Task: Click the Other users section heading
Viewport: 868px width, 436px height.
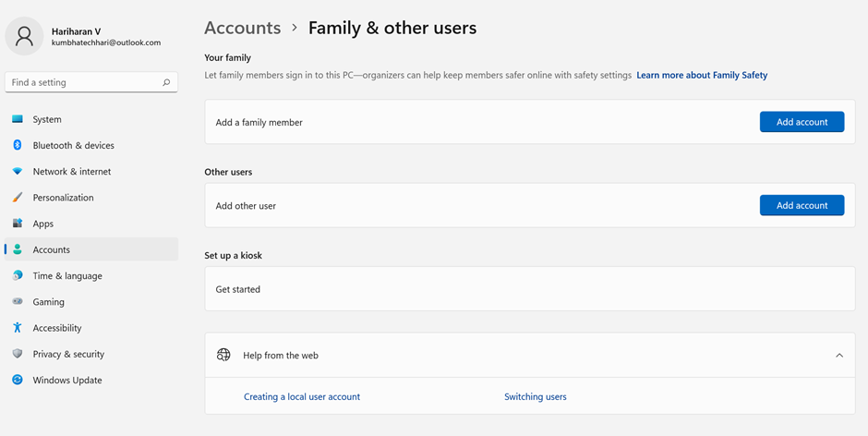Action: click(228, 172)
